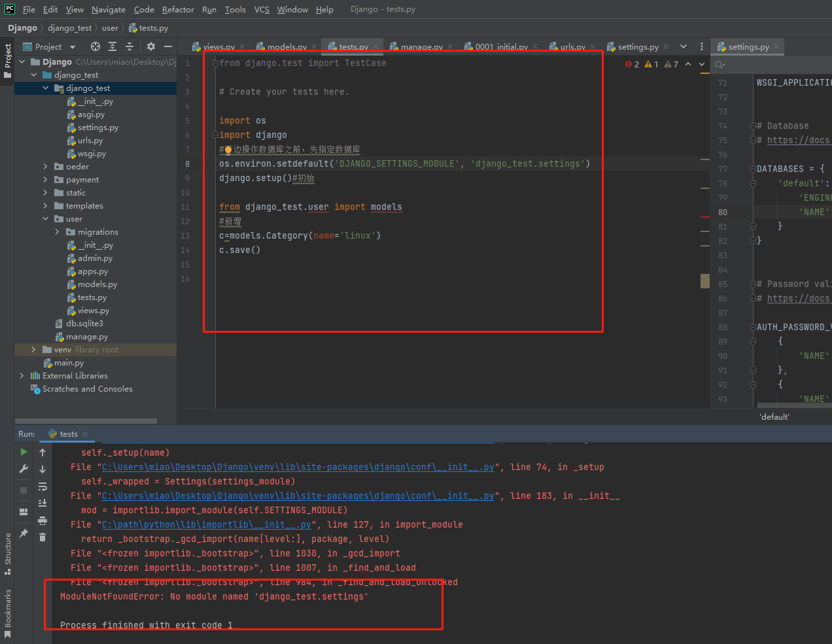Open https://docs link on line 75

(799, 140)
